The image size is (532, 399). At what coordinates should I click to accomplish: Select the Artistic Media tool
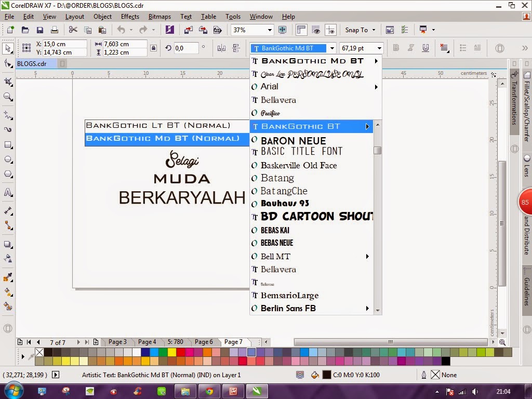point(7,129)
